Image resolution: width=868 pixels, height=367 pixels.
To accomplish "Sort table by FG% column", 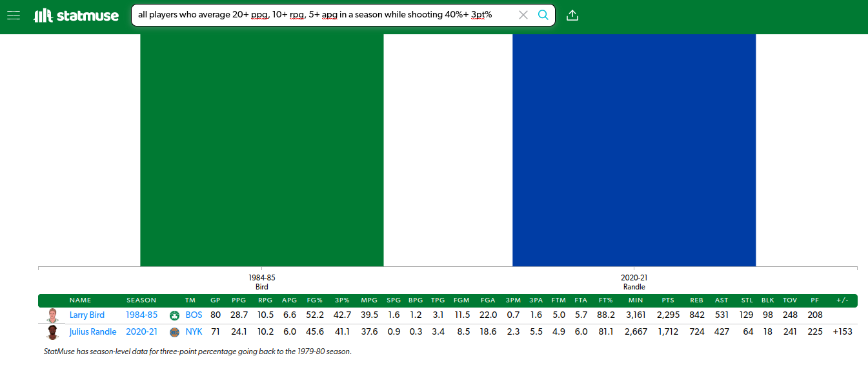I will (314, 300).
